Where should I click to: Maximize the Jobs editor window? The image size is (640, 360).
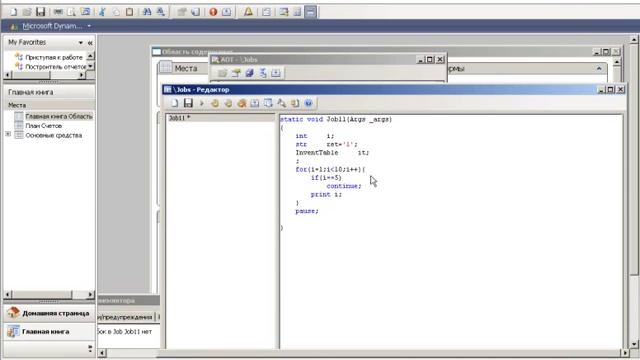611,89
